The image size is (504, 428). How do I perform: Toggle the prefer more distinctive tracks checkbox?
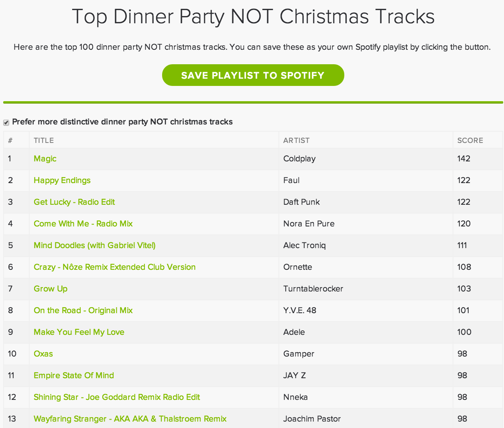click(6, 122)
